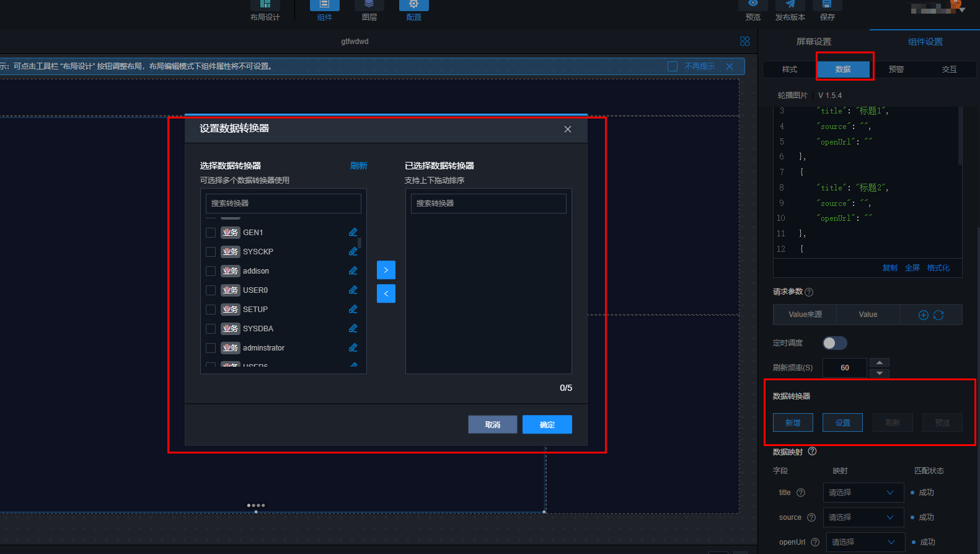Select the 数据 data tab

[843, 69]
